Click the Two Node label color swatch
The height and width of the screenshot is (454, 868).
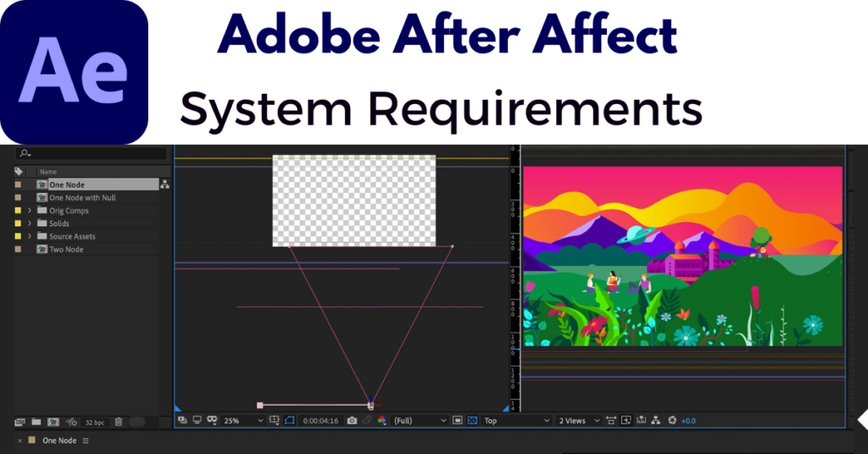[x=19, y=249]
